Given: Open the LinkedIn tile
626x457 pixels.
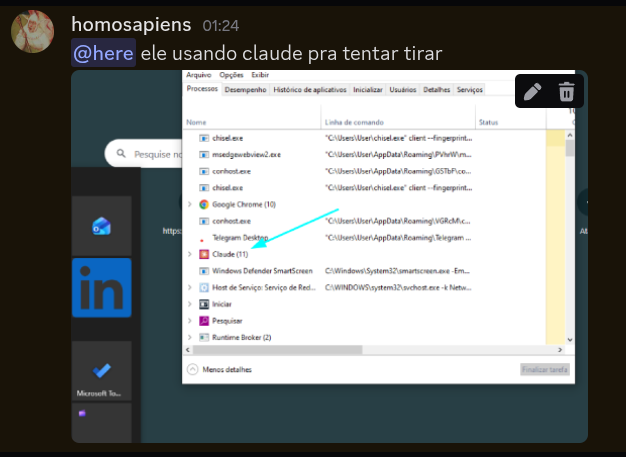Looking at the screenshot, I should pos(102,288).
